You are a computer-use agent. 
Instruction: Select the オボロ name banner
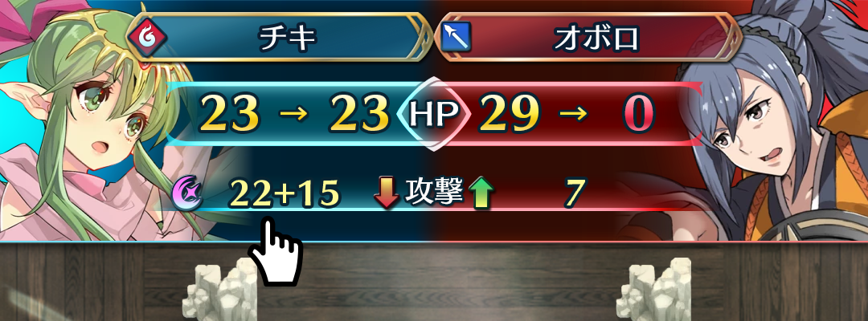pyautogui.click(x=588, y=37)
